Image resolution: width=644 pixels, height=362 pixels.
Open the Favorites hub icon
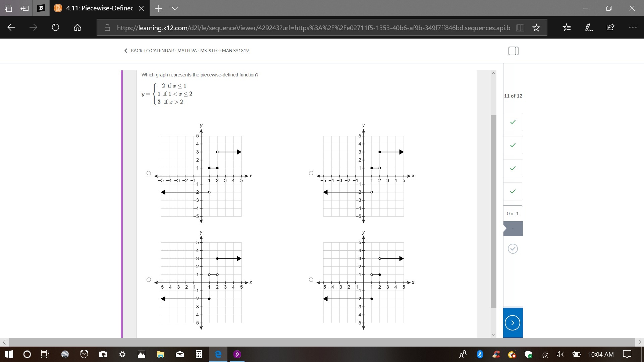(567, 27)
